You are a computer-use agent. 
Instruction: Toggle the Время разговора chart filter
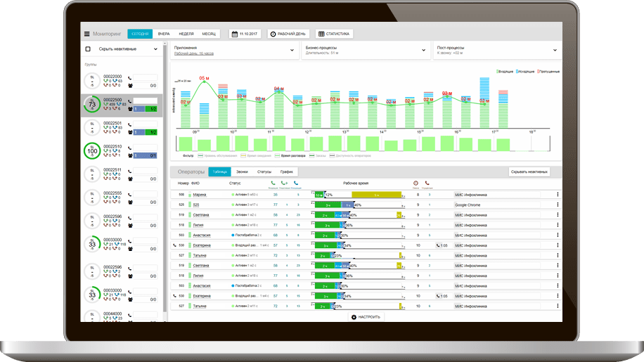pos(290,156)
